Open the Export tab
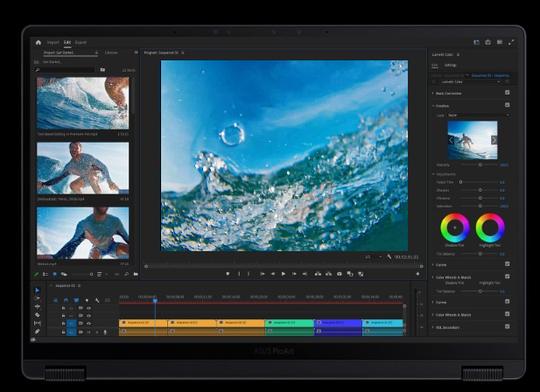540x392 pixels. pos(81,42)
